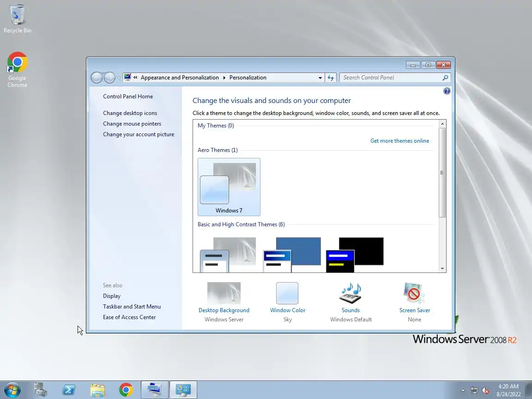
Task: Click the Sounds text link
Action: click(351, 310)
